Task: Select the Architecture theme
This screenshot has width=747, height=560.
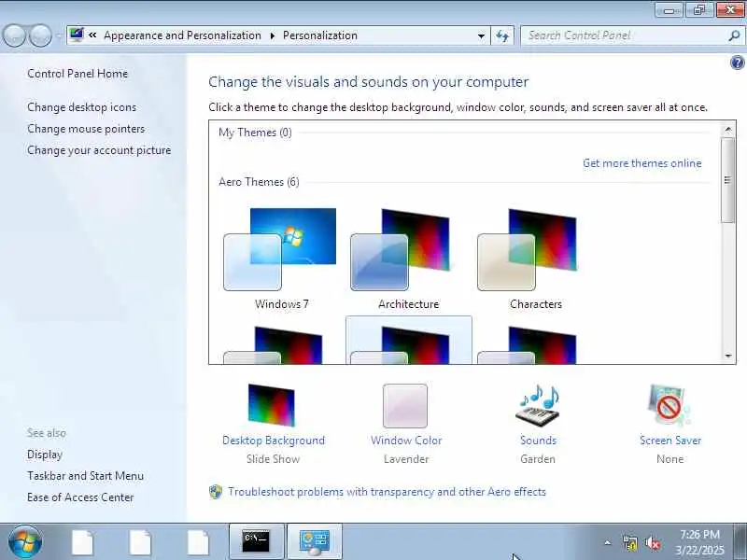Action: [409, 259]
